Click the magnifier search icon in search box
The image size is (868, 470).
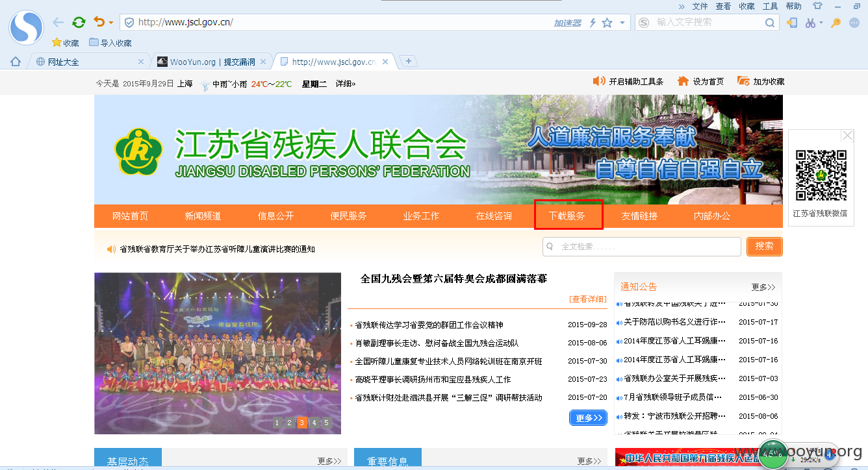[770, 23]
